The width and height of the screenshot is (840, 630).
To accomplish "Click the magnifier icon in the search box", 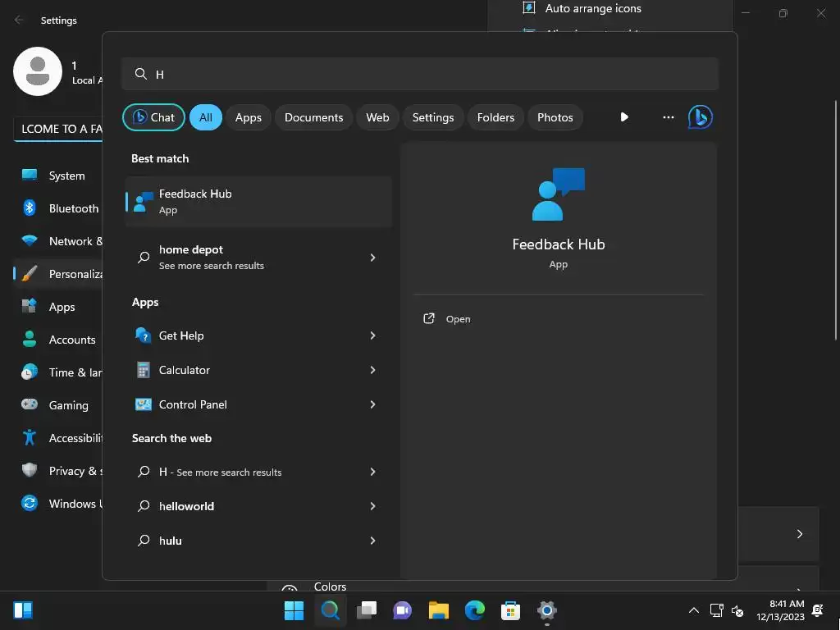I will pos(141,74).
